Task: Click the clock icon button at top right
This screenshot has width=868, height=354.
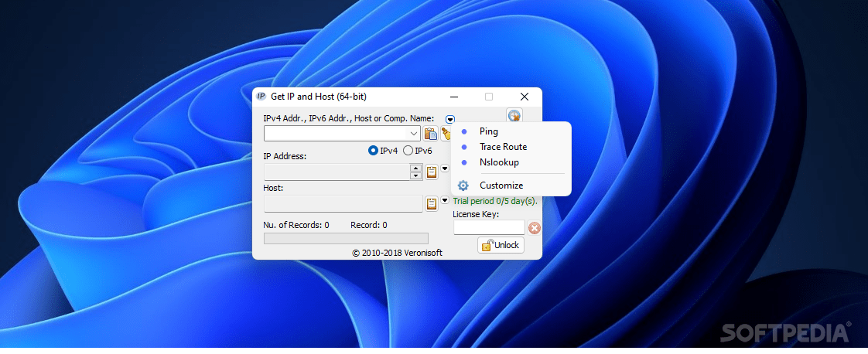Action: coord(514,116)
